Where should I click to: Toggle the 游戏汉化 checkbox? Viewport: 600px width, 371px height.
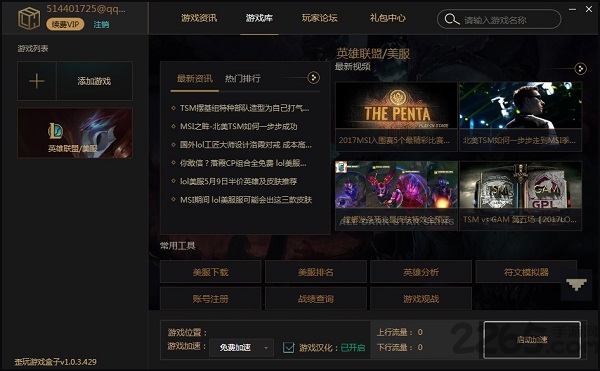(289, 347)
